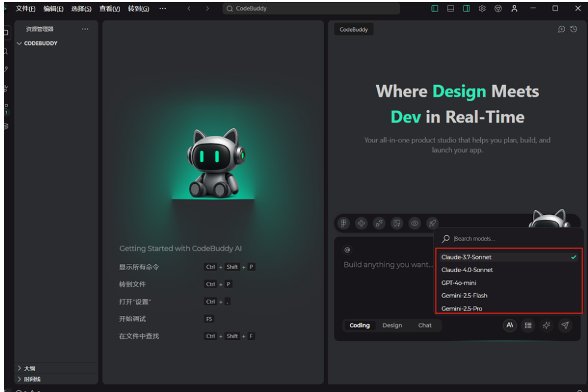Open the 选择(S) menu
Screen dimensions: 588x392
coord(81,8)
